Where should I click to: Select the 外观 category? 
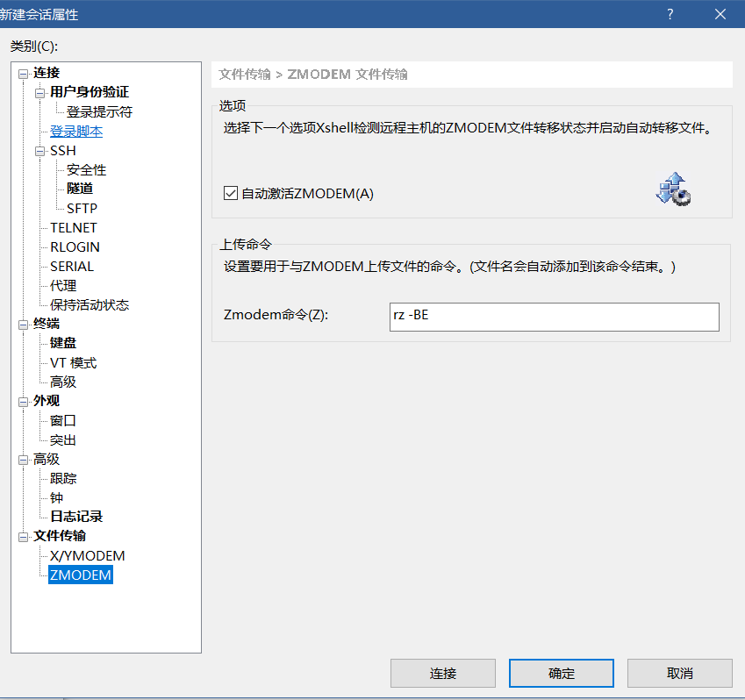click(x=47, y=401)
